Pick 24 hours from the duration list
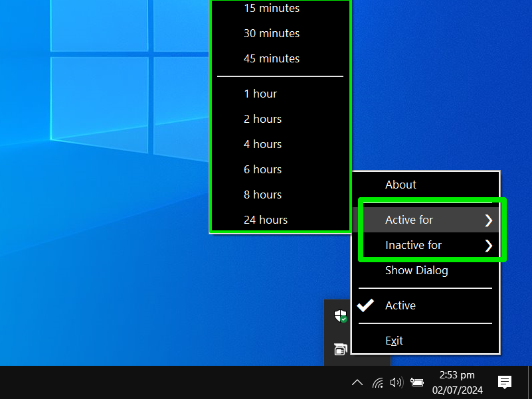Image resolution: width=532 pixels, height=399 pixels. [x=266, y=220]
